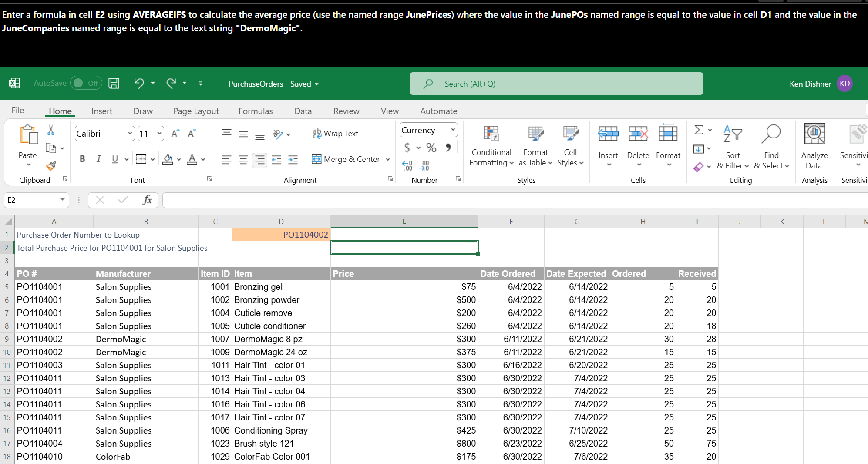
Task: Click the Increase Indent icon
Action: tap(293, 160)
